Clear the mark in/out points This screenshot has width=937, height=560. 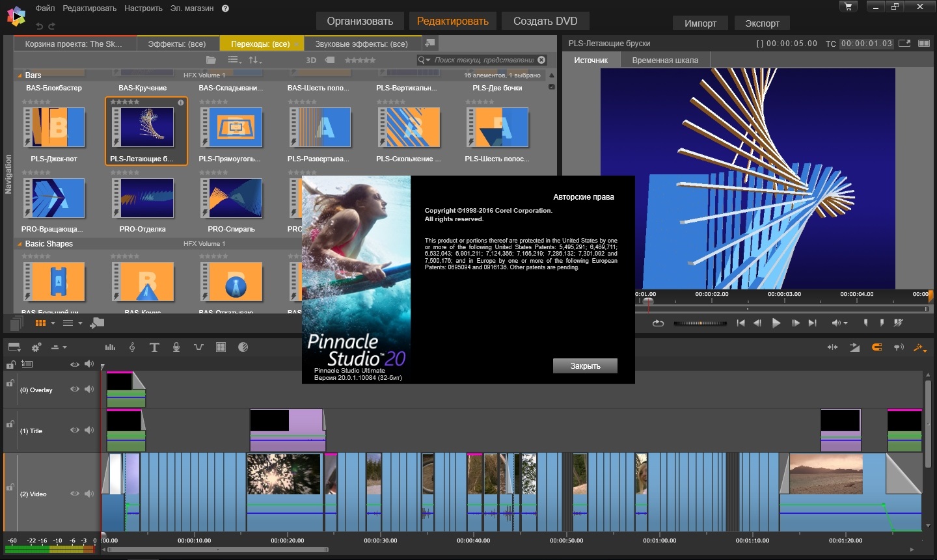(899, 323)
